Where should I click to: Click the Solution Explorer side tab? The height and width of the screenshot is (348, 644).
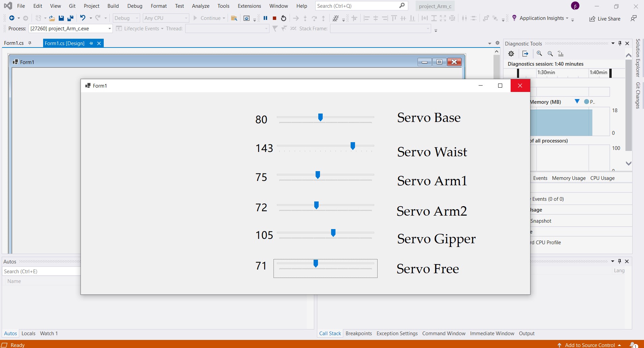pyautogui.click(x=638, y=58)
